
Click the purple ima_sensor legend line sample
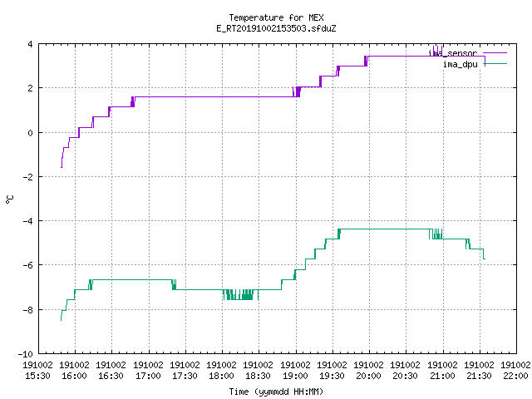(x=495, y=53)
